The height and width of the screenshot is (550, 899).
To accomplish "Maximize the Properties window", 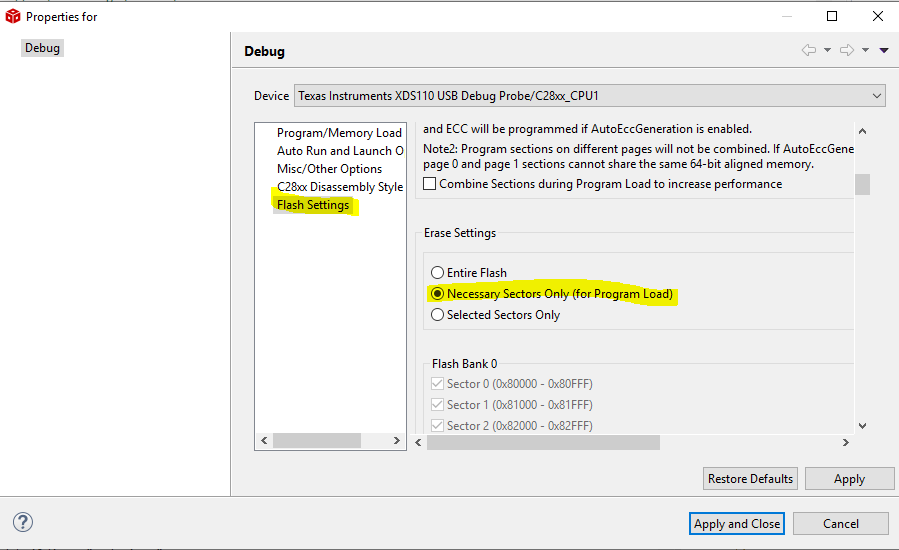I will [832, 16].
